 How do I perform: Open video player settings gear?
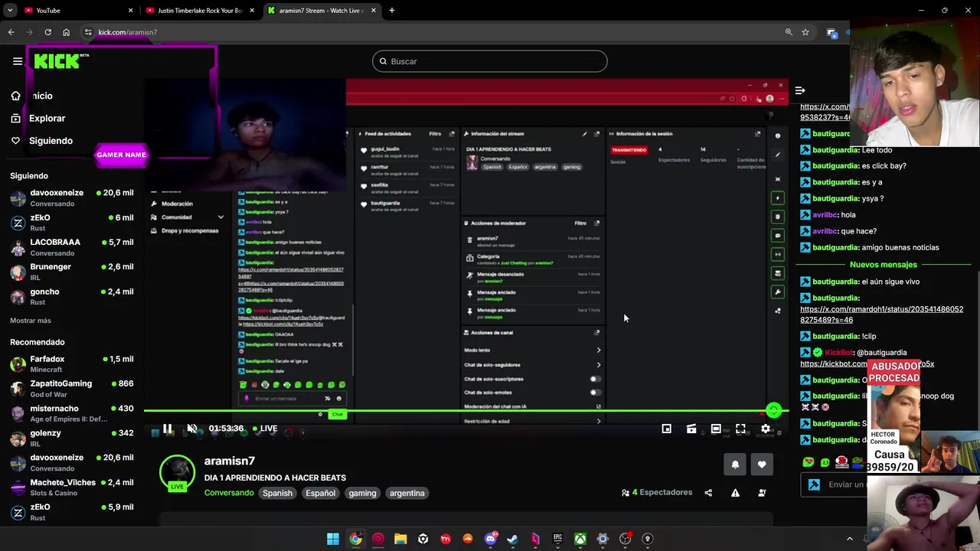coord(765,429)
